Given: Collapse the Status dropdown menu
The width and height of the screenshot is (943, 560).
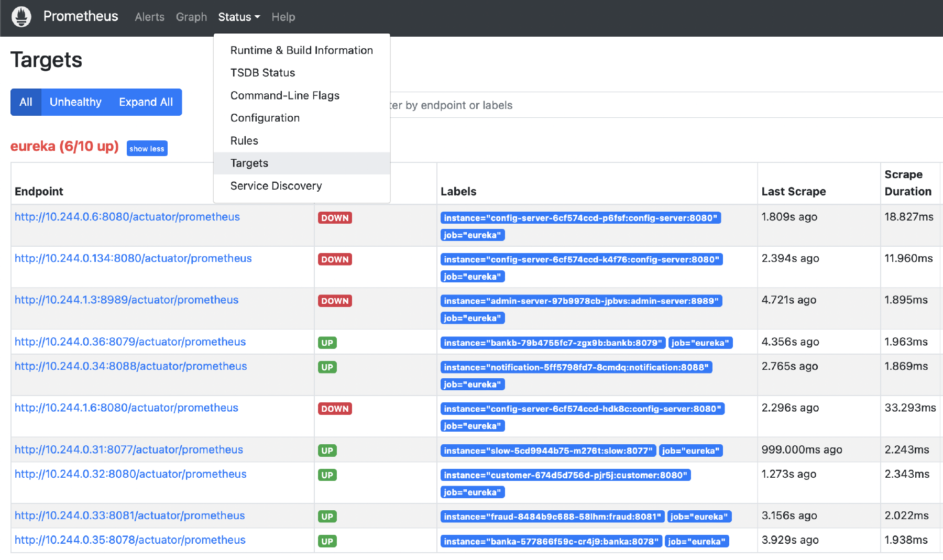Looking at the screenshot, I should coord(239,17).
